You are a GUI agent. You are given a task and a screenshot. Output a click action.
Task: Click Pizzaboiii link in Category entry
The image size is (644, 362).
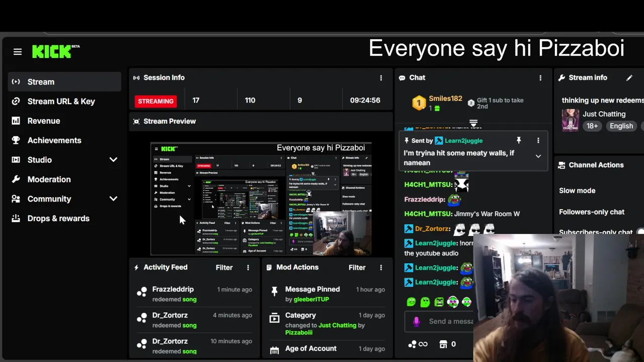(x=299, y=332)
